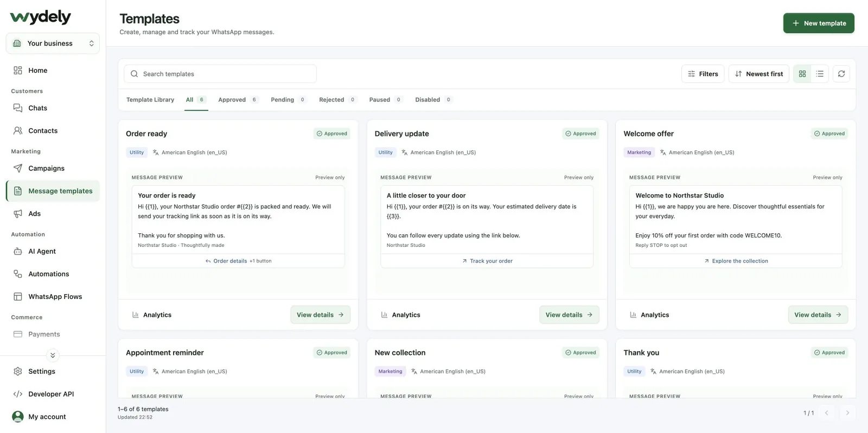Select the Rejected tab
868x433 pixels.
(x=337, y=100)
